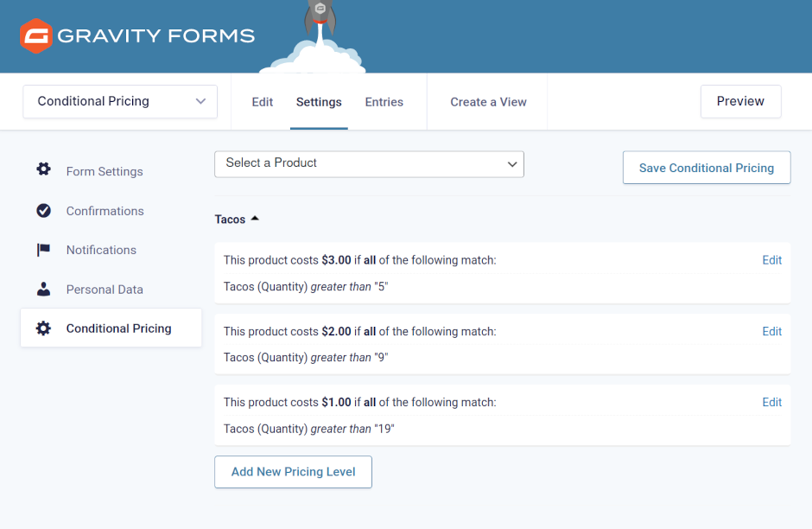Image resolution: width=812 pixels, height=529 pixels.
Task: Edit the $1.00 pricing level
Action: click(771, 402)
